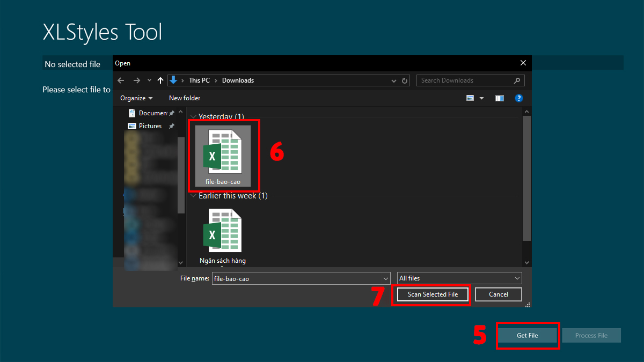
Task: Unpin Documents using its pin icon
Action: [171, 113]
